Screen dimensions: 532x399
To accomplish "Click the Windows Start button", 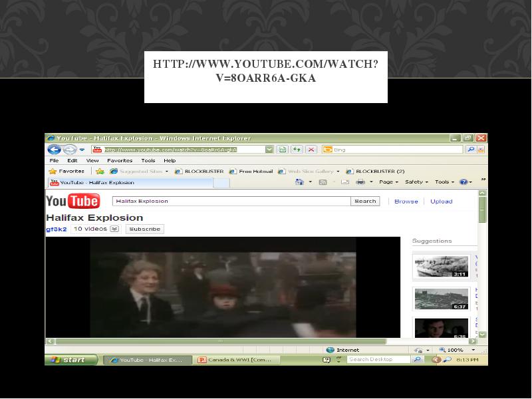I will point(71,360).
